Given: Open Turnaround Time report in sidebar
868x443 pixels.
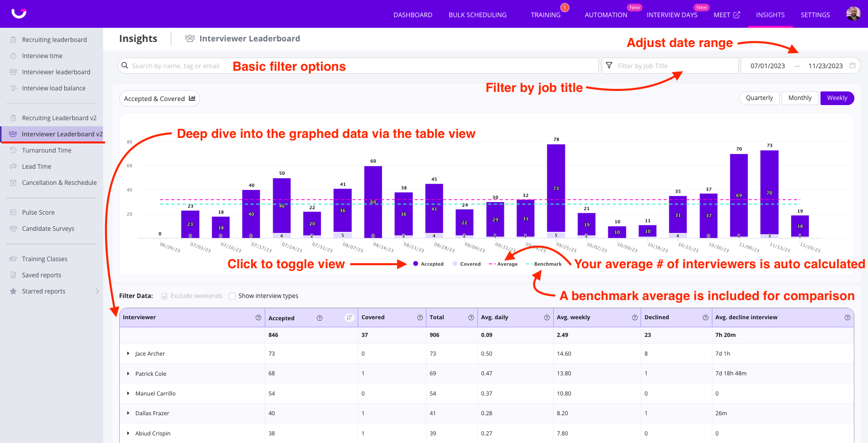Looking at the screenshot, I should tap(46, 151).
